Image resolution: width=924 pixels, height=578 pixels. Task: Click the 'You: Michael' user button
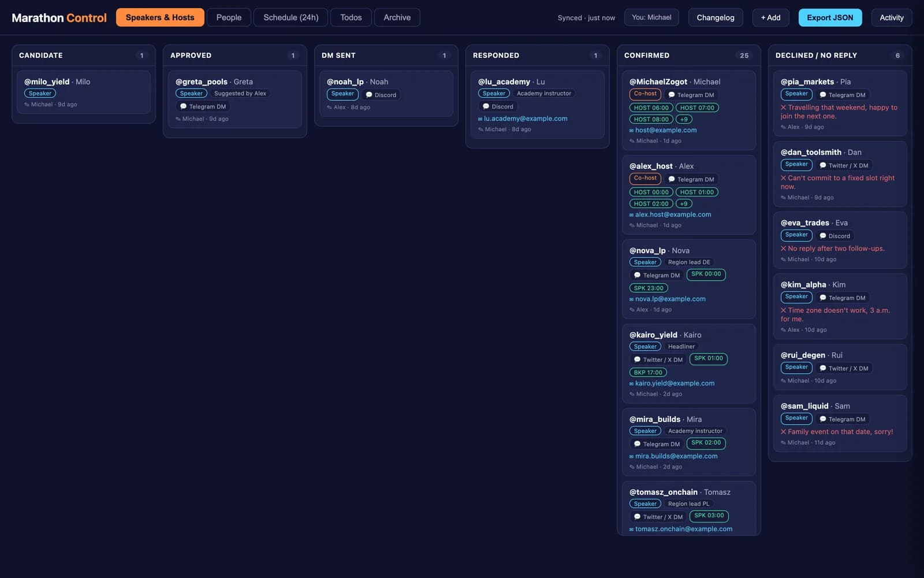pyautogui.click(x=651, y=17)
